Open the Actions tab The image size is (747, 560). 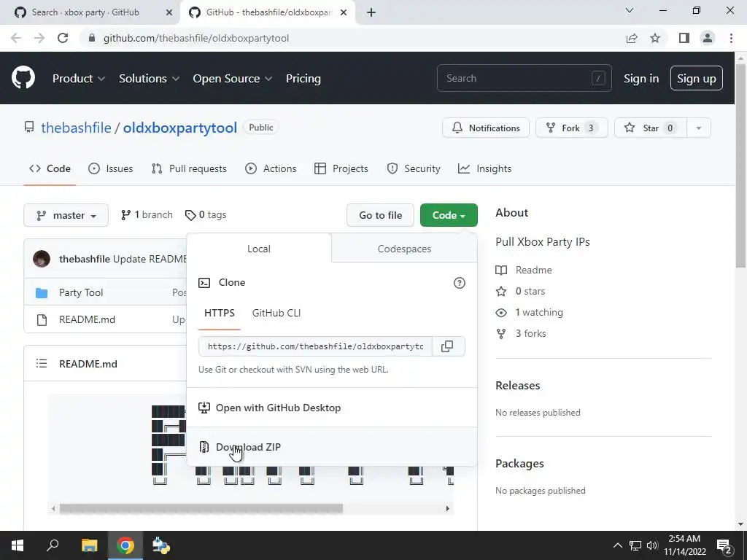click(x=271, y=168)
